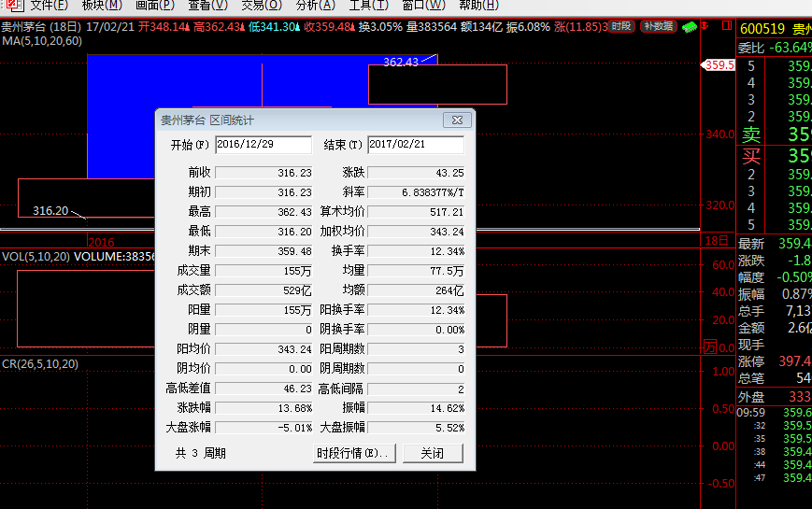The width and height of the screenshot is (812, 509).
Task: Click the 补数据 pill button
Action: point(659,26)
